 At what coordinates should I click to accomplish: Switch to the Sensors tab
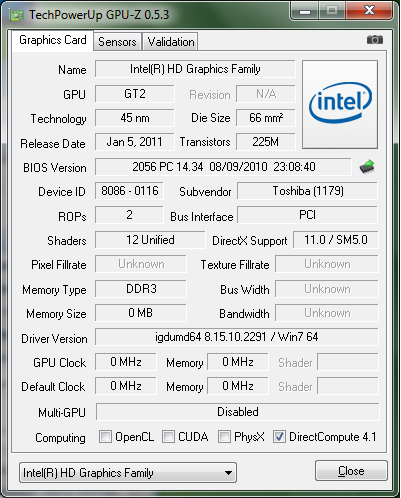tap(117, 42)
